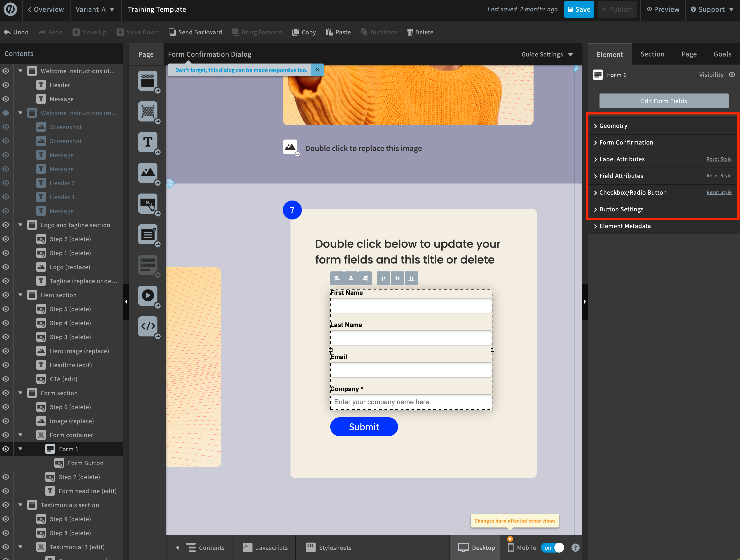Select the Text element tool in widget palette
The height and width of the screenshot is (560, 740).
tap(148, 142)
